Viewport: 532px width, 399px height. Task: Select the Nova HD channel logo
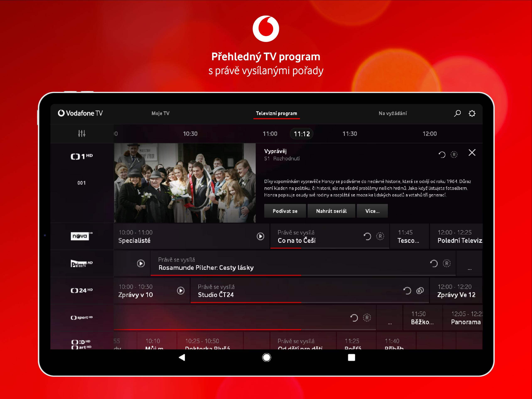(x=81, y=236)
